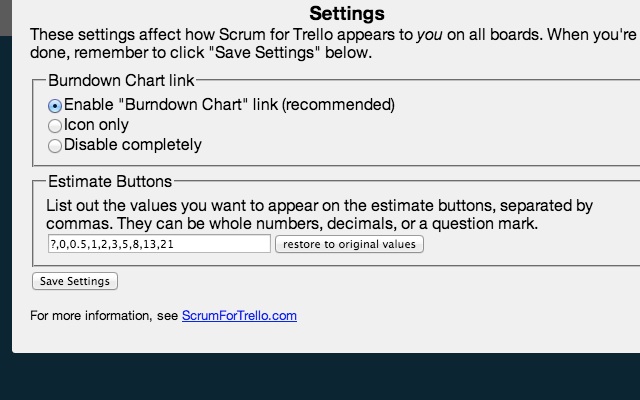Viewport: 640px width, 400px height.
Task: Click the "For more information, see" text
Action: click(104, 316)
